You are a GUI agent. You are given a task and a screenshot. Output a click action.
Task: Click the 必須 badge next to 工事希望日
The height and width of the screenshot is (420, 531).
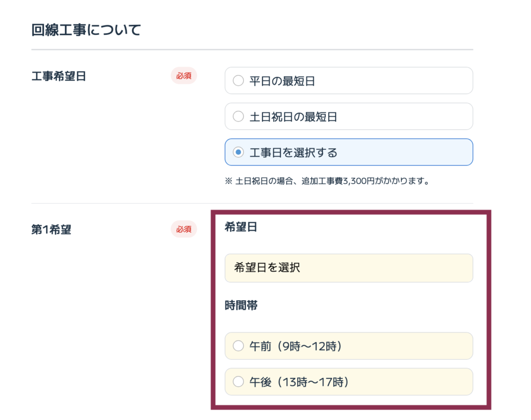184,76
